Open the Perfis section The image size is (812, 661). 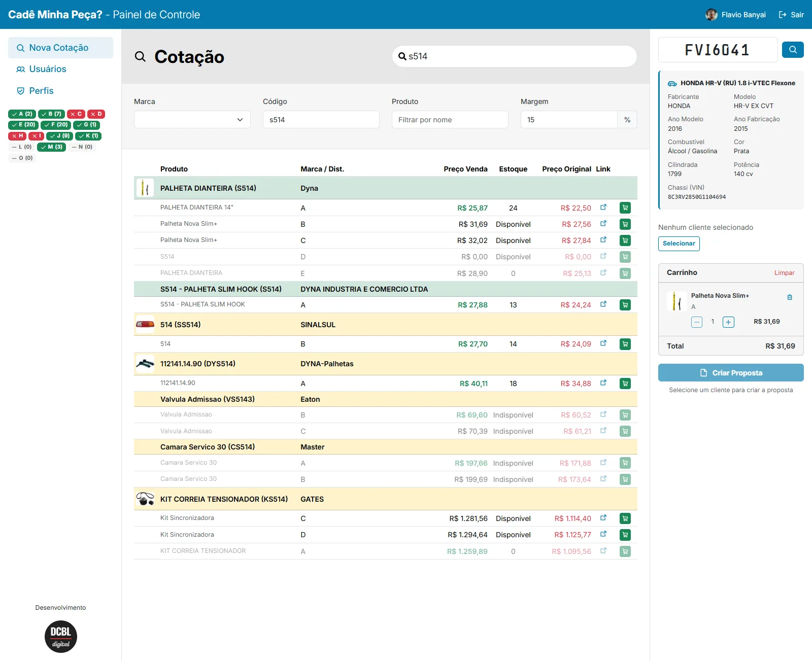point(60,91)
